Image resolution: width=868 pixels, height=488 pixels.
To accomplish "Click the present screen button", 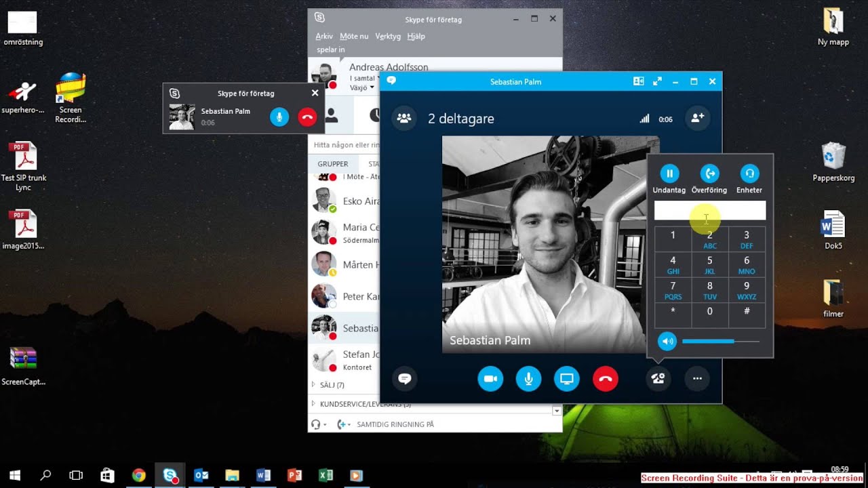I will click(567, 379).
